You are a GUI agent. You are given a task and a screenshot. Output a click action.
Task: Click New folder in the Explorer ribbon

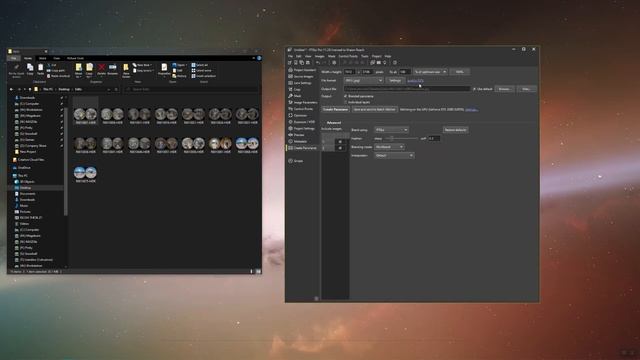(126, 70)
